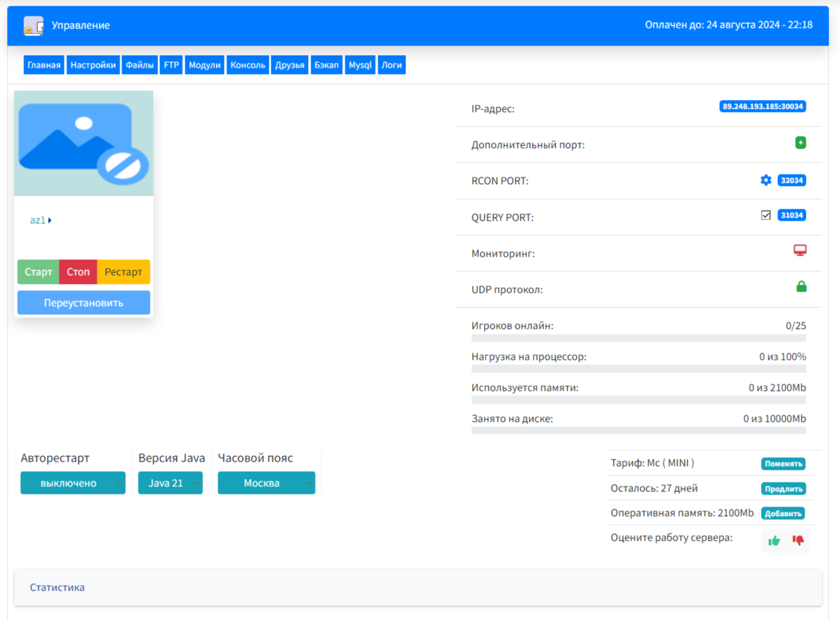Open the Настройки tab
Viewport: 840px width, 621px height.
coord(93,65)
